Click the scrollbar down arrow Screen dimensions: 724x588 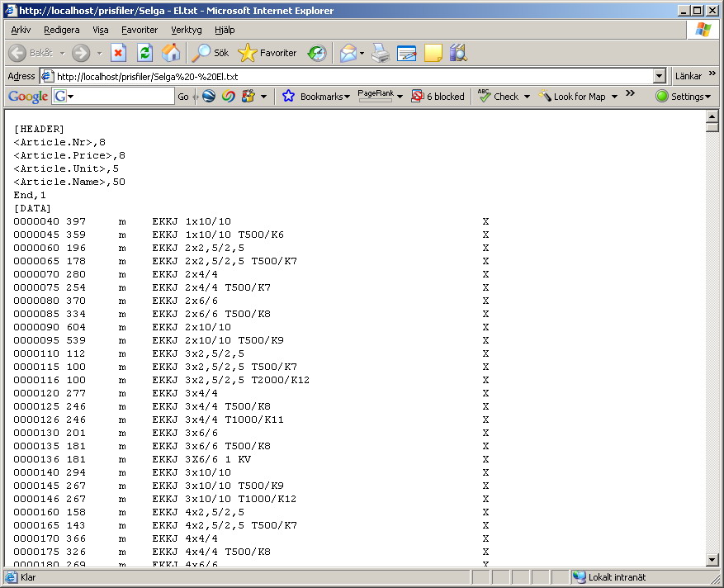[712, 560]
